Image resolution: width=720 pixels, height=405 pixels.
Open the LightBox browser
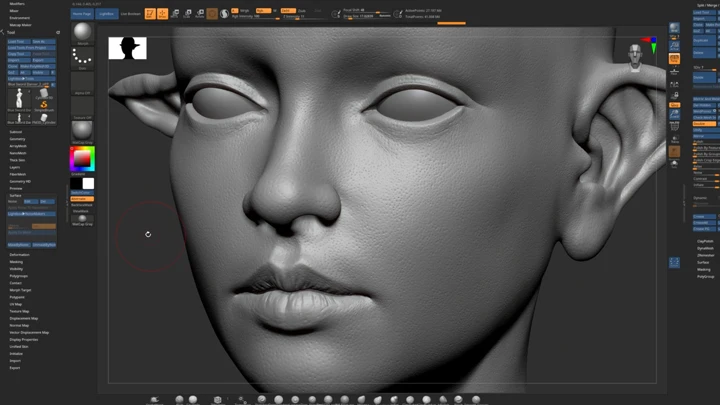point(106,14)
